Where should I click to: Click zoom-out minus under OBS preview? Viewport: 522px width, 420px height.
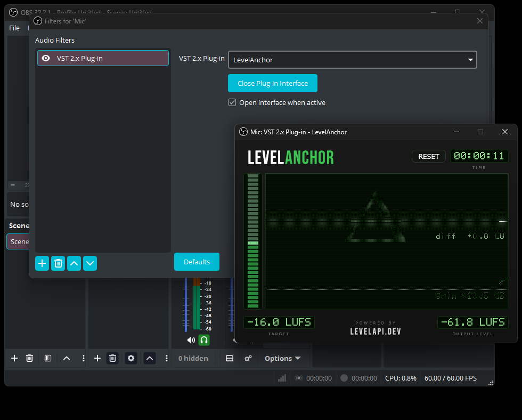coord(13,185)
